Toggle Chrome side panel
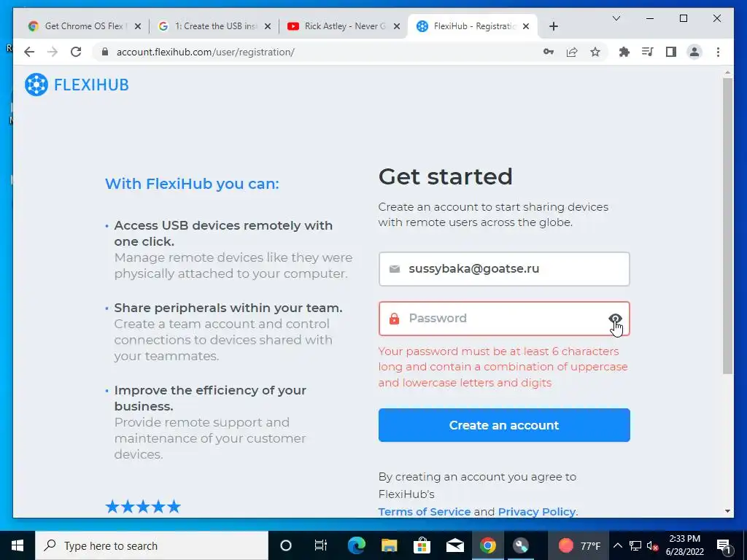 click(671, 52)
